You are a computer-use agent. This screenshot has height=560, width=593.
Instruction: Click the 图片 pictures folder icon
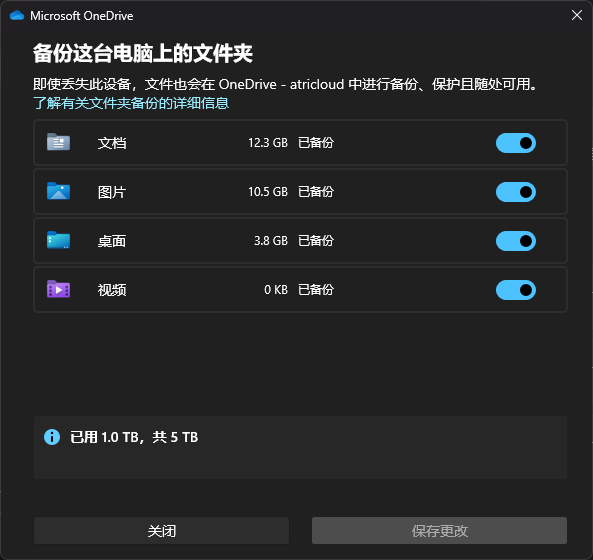click(x=58, y=191)
